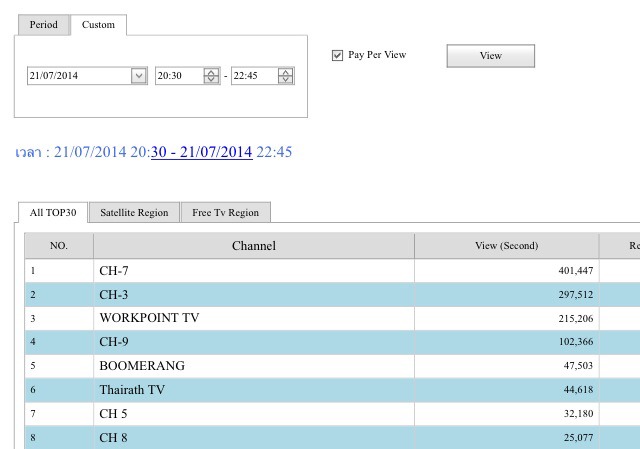
Task: Click the view value 297,512
Action: [x=576, y=295]
